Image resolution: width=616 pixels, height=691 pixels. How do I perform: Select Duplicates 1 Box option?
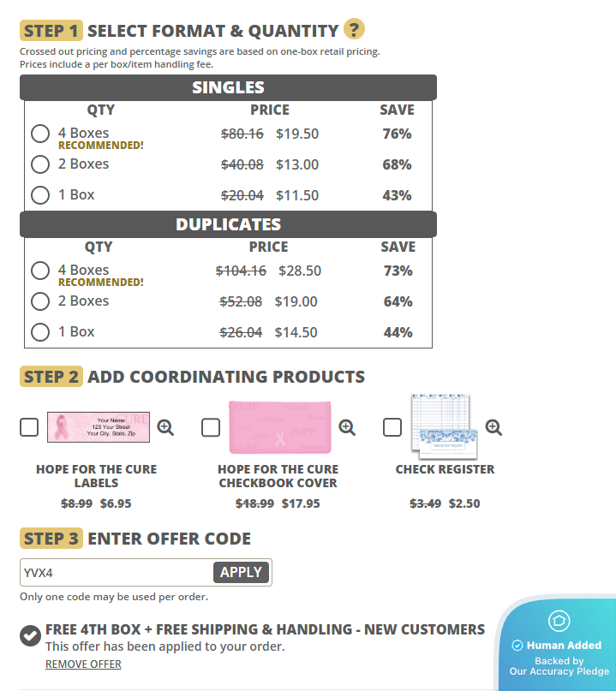(x=40, y=332)
